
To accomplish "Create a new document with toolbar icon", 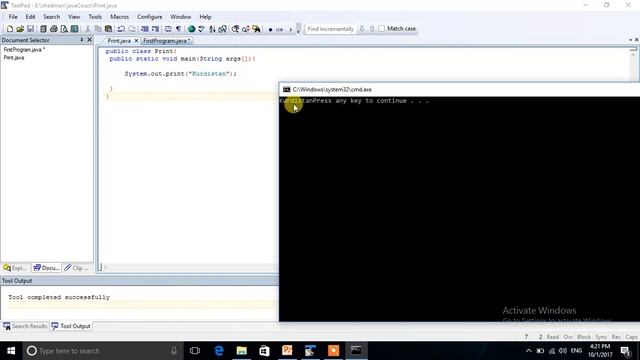I will 10,29.
